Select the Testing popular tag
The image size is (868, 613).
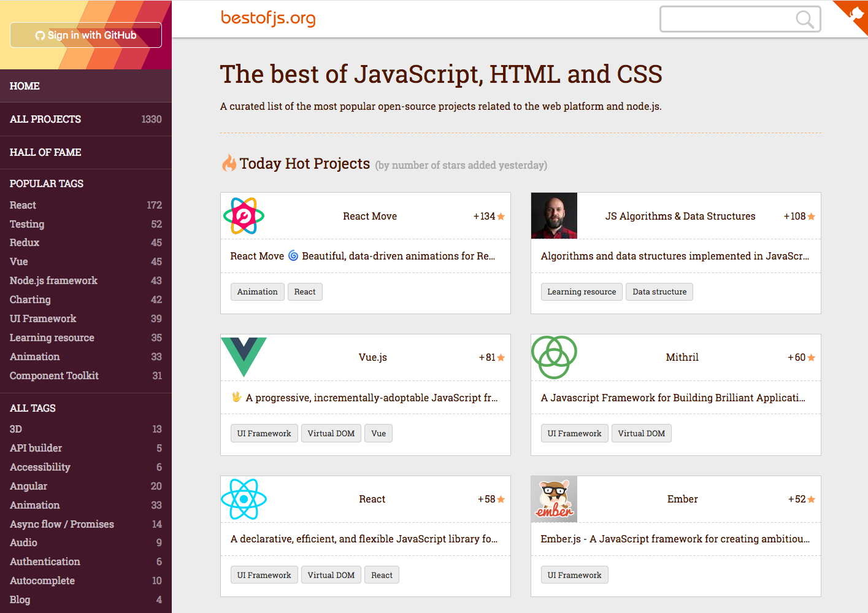(x=86, y=224)
